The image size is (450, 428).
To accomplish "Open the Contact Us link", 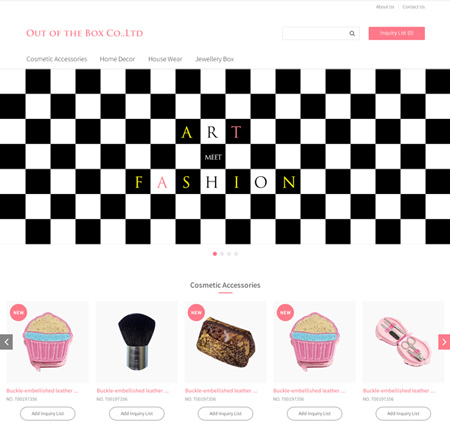I will pyautogui.click(x=413, y=7).
